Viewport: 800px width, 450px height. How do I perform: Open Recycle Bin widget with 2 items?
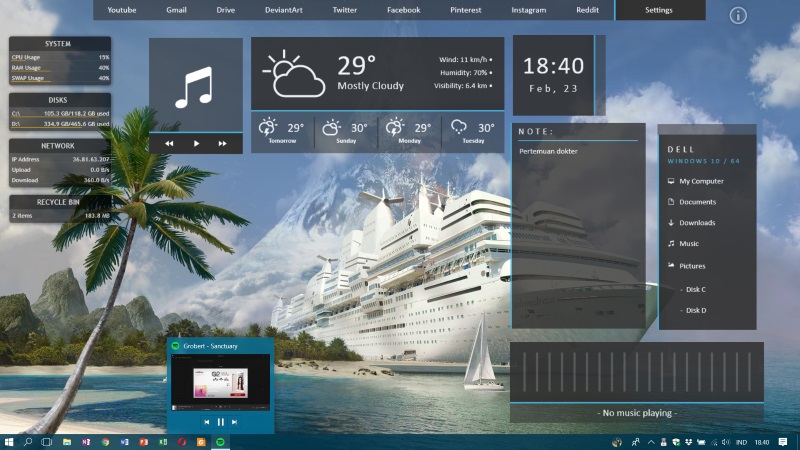(x=60, y=209)
